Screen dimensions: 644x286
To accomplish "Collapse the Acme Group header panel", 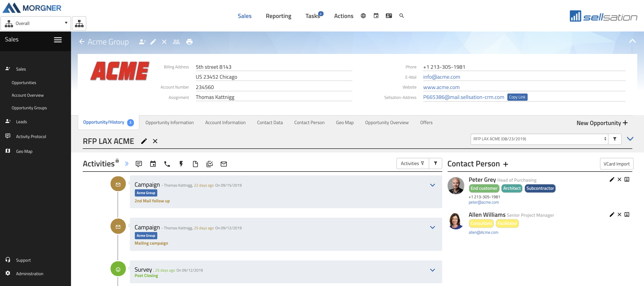I will click(x=632, y=41).
